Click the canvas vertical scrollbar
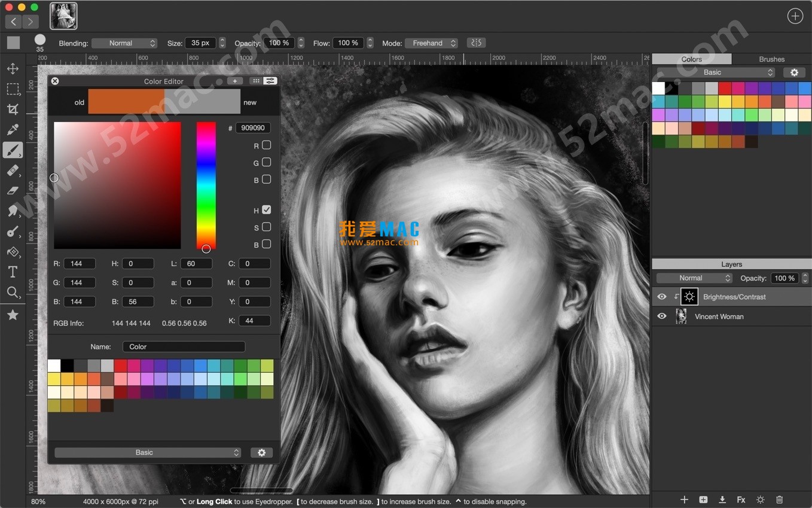812x508 pixels. pyautogui.click(x=645, y=154)
